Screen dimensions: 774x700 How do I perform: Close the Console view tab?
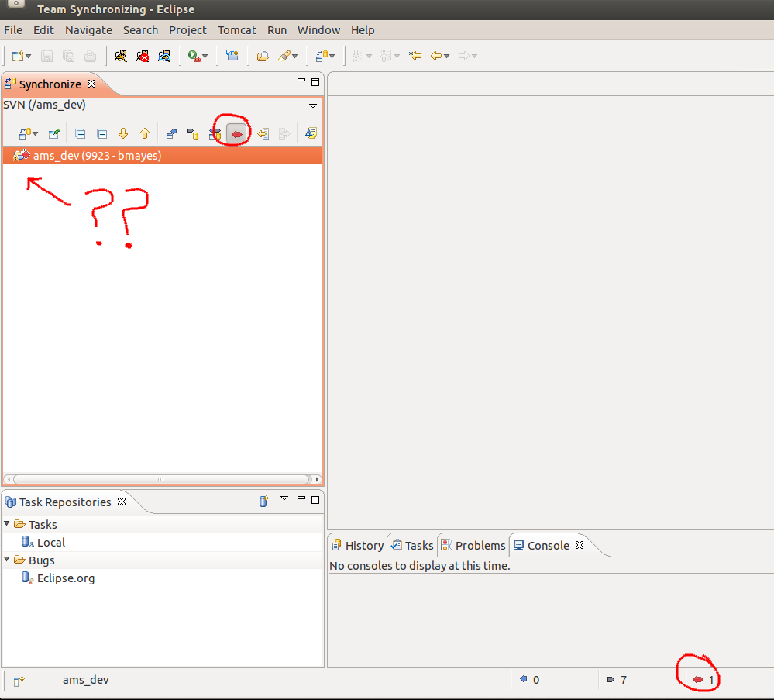point(580,545)
